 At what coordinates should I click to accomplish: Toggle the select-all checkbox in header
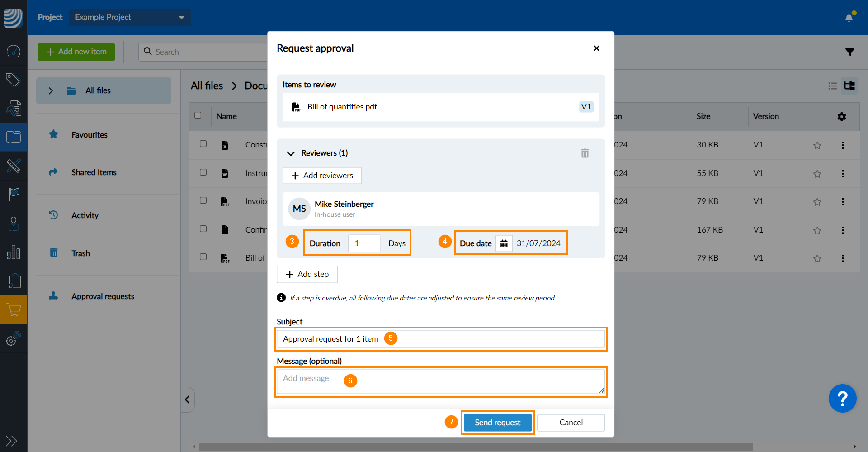click(198, 115)
